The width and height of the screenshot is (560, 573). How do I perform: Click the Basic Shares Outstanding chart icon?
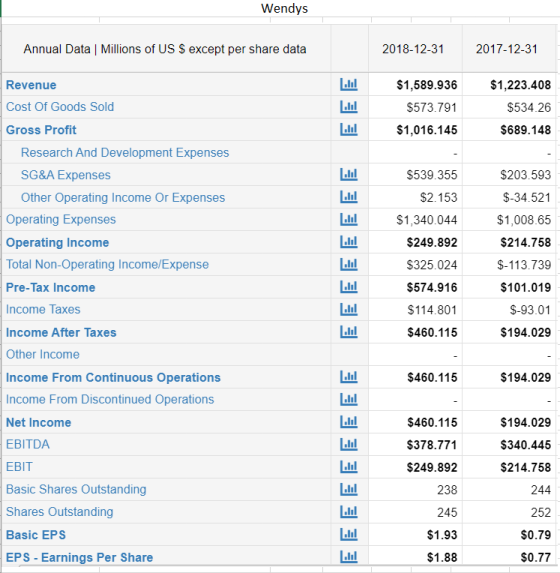coord(349,489)
